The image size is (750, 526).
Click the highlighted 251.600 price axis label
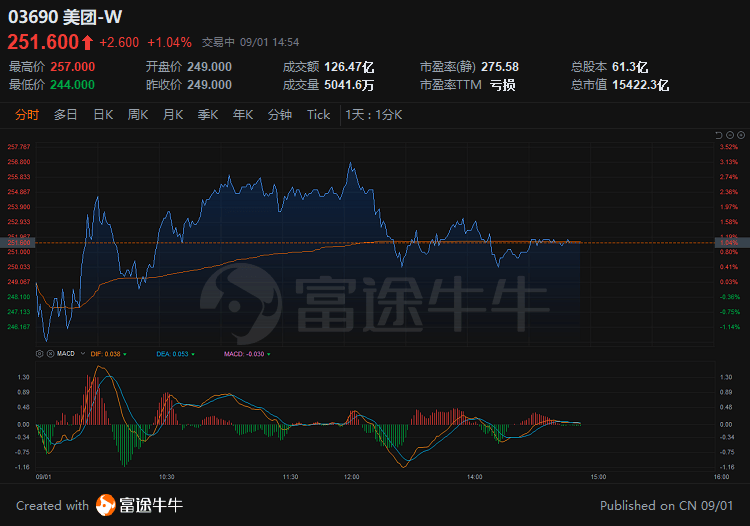point(19,243)
